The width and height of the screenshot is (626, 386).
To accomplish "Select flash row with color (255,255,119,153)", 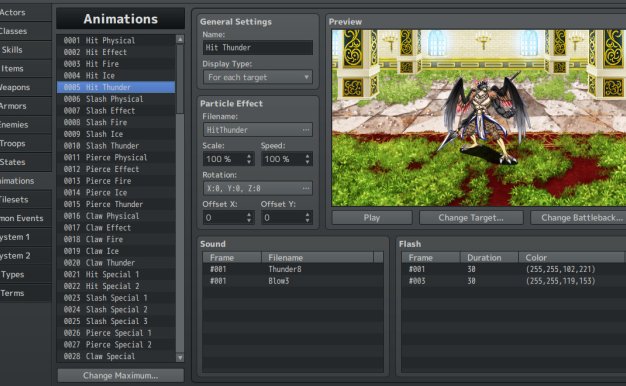I will [513, 281].
